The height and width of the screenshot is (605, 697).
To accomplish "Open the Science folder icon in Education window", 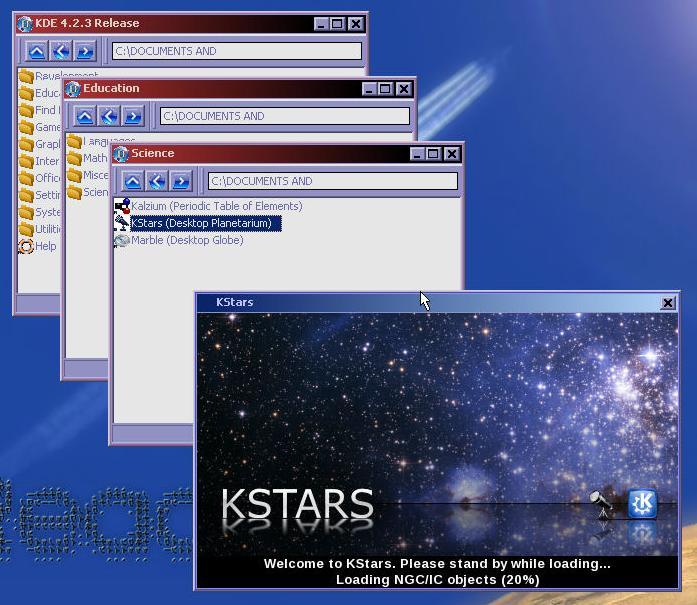I will [74, 192].
